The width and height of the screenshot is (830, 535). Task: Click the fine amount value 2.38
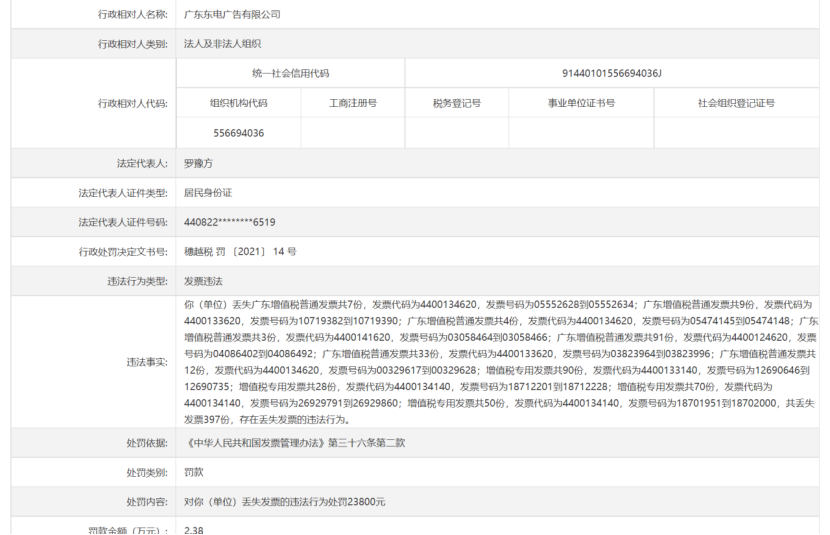pos(194,530)
